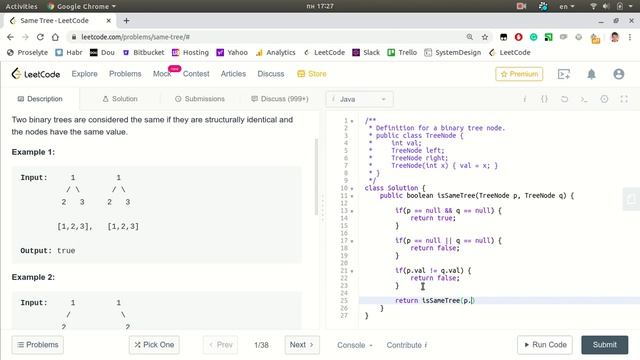This screenshot has height=360, width=640.
Task: Collapse code fold arrow at line 21
Action: click(x=352, y=271)
